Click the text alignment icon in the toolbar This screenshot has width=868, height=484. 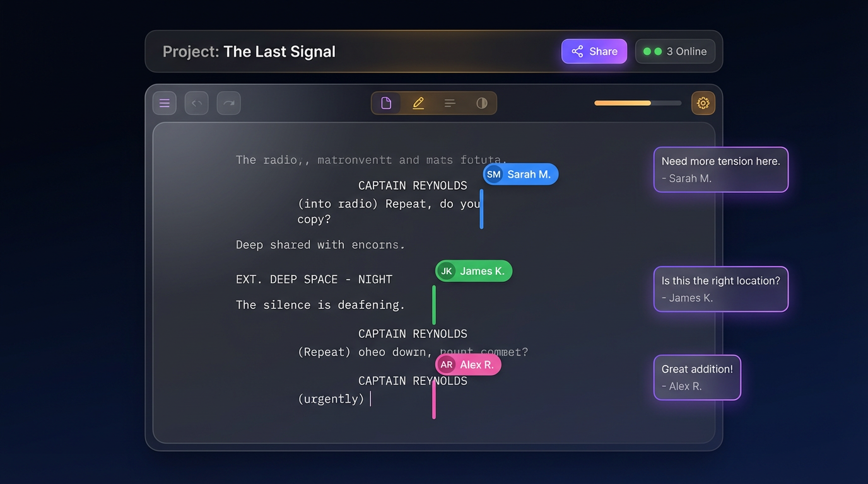click(x=450, y=103)
